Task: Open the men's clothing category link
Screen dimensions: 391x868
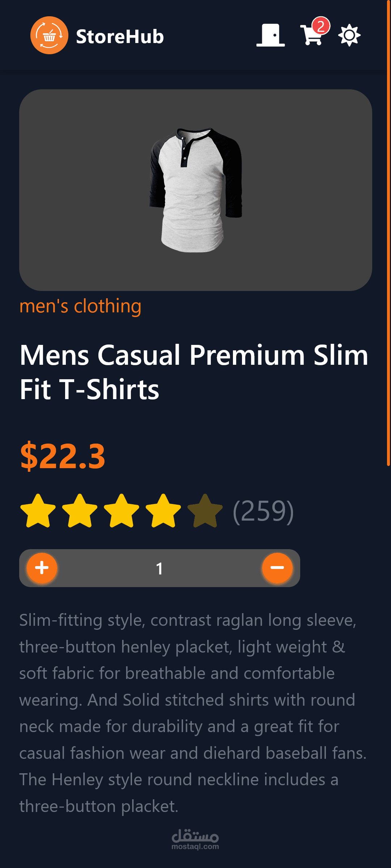Action: coord(80,306)
